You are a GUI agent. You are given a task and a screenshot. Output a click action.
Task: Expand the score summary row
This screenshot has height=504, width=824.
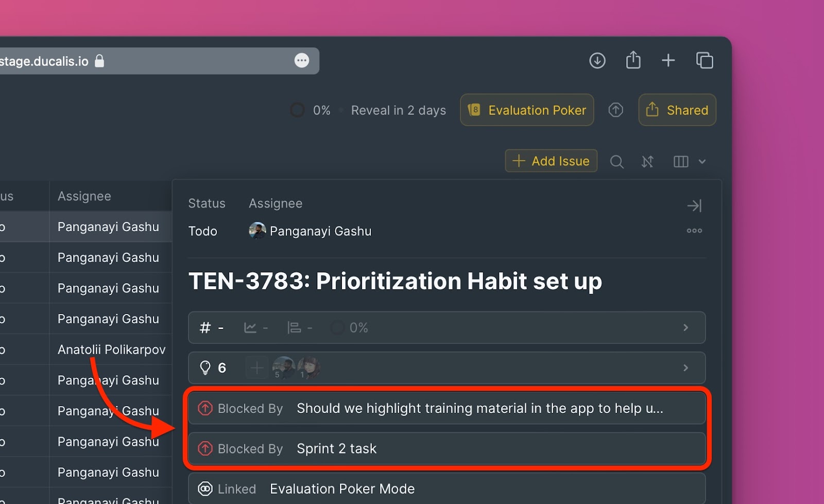[x=685, y=327]
